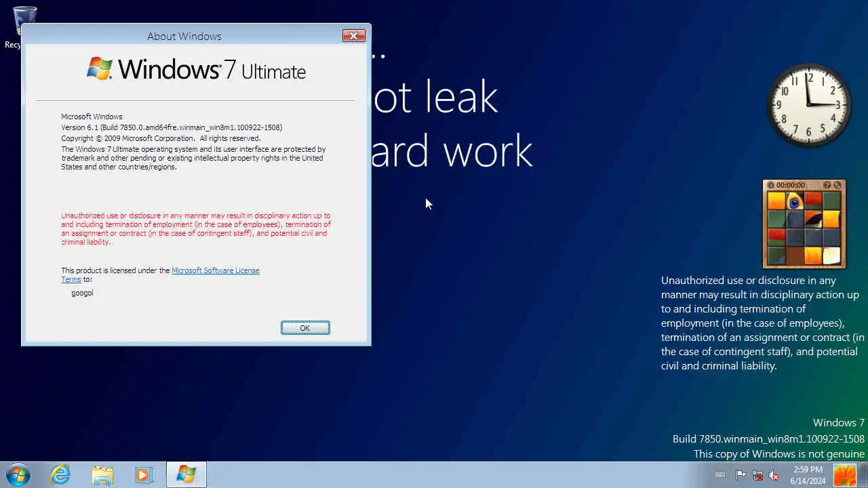Click the 'Version 6.1 (Build 7850...' line
Screen dimensions: 868x488
click(x=172, y=127)
